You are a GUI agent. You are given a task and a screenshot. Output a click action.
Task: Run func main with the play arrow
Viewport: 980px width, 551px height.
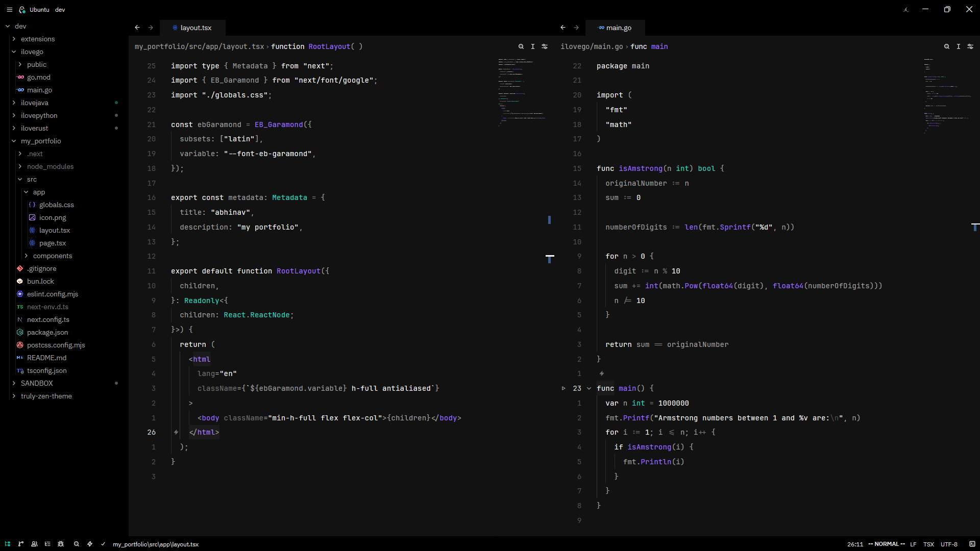coord(563,389)
